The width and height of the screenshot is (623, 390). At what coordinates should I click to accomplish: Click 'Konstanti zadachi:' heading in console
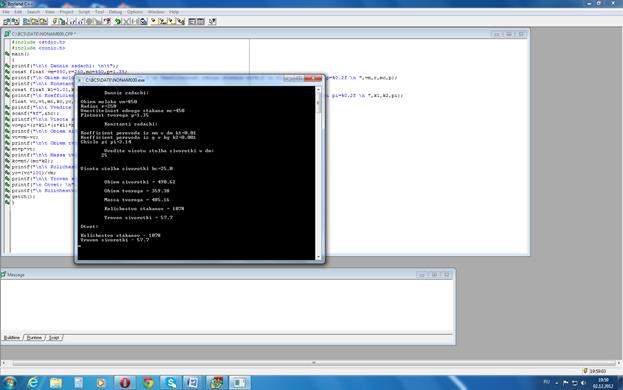click(131, 124)
